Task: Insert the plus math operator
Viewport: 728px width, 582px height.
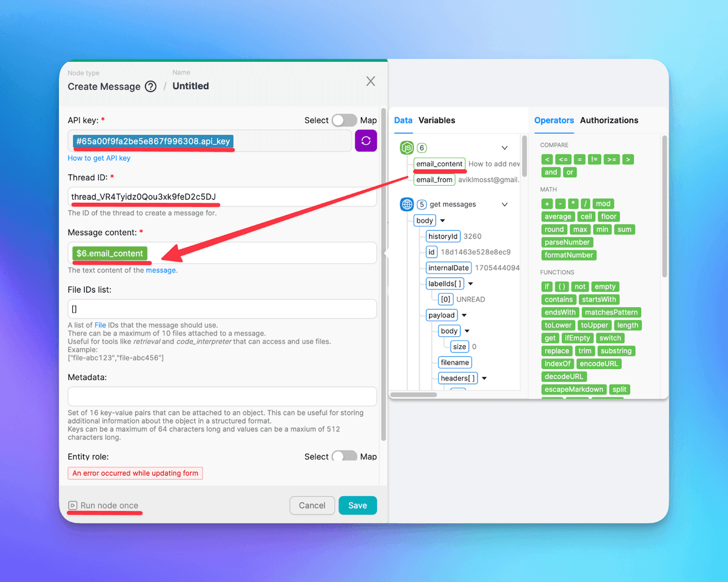Action: pos(547,204)
